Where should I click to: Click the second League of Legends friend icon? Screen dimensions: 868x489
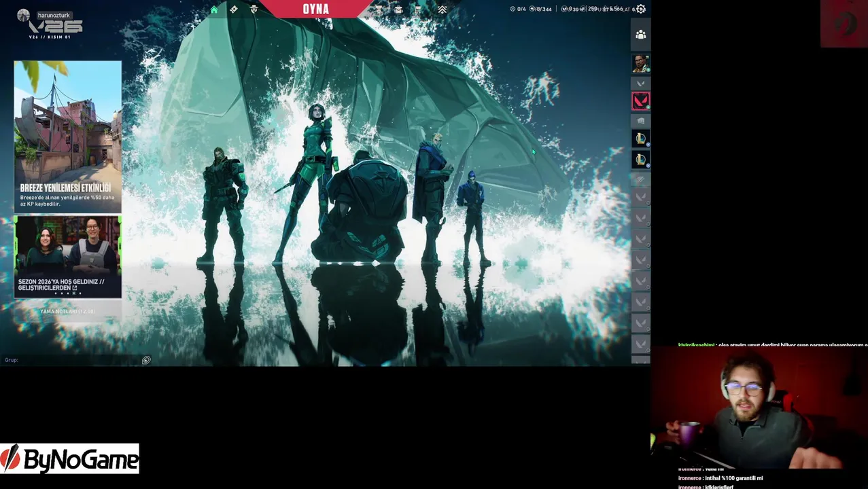(640, 160)
